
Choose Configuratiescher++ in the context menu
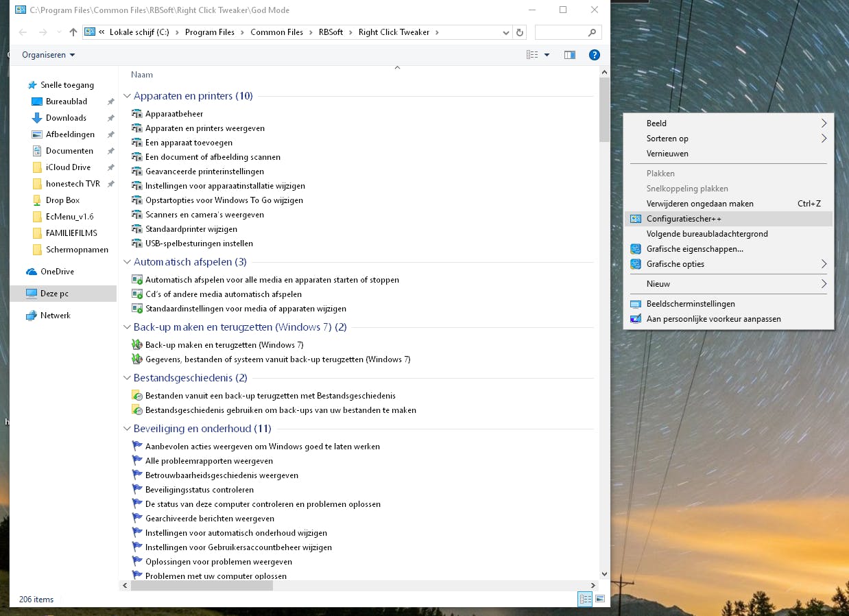pos(684,219)
